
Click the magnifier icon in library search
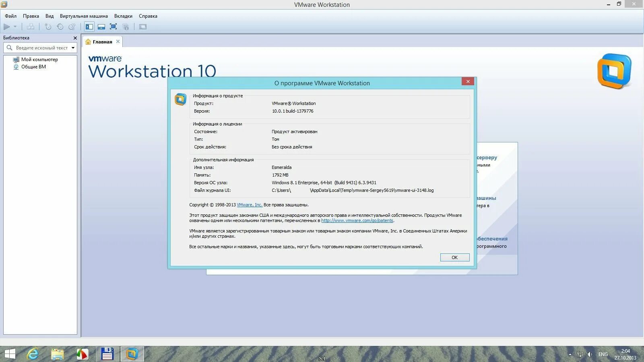[x=9, y=48]
